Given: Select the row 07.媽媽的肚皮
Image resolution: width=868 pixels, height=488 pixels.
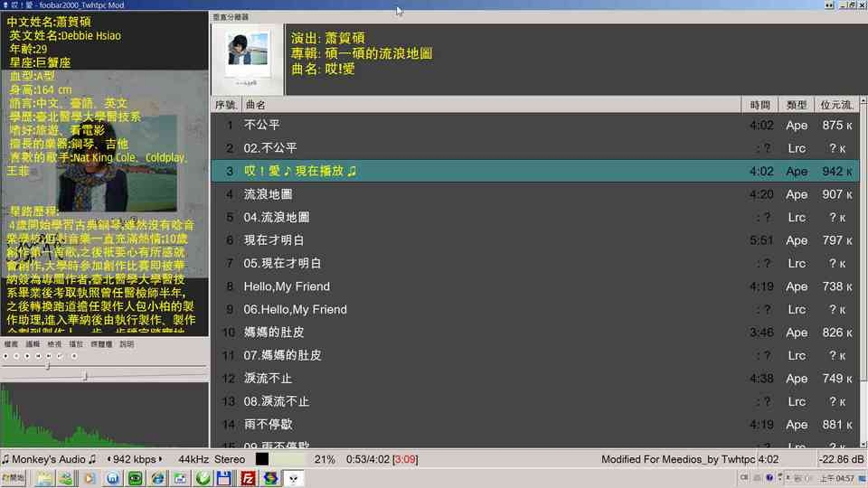Looking at the screenshot, I should [x=534, y=355].
